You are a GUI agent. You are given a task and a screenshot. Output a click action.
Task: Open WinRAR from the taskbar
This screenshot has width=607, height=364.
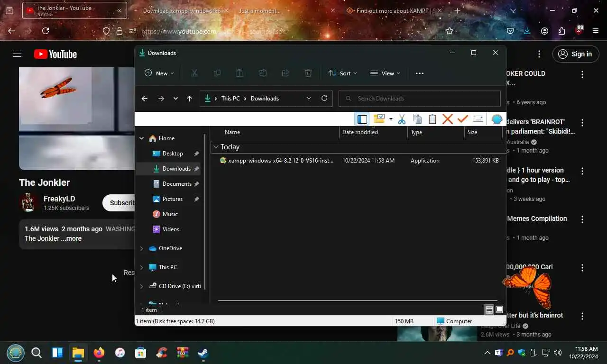(183, 353)
